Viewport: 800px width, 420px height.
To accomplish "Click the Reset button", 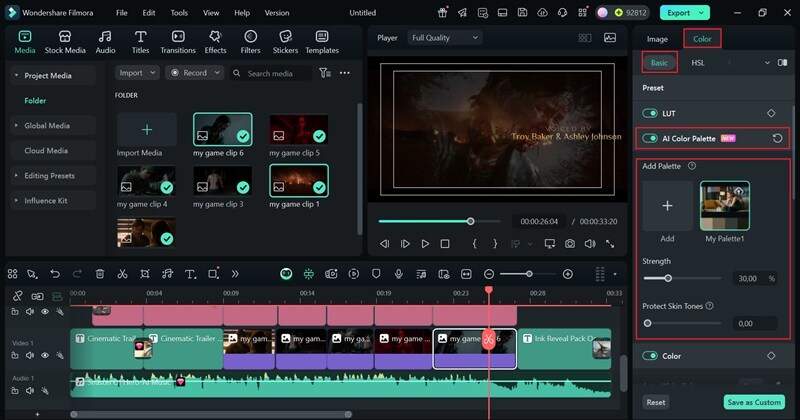I will [656, 402].
